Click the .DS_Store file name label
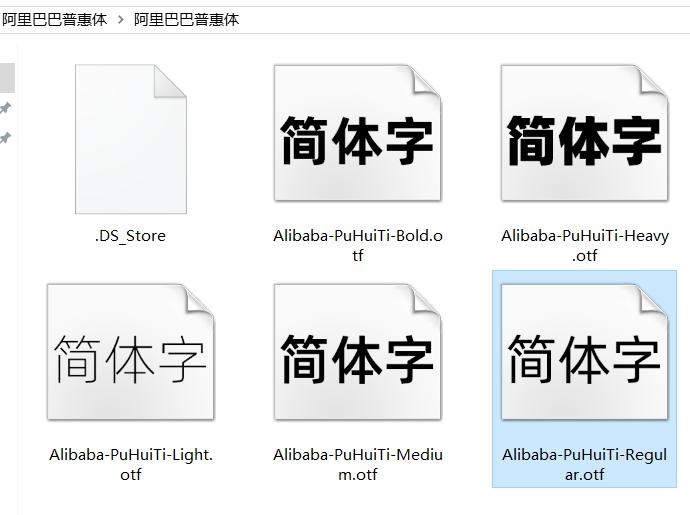The height and width of the screenshot is (515, 690). (130, 236)
